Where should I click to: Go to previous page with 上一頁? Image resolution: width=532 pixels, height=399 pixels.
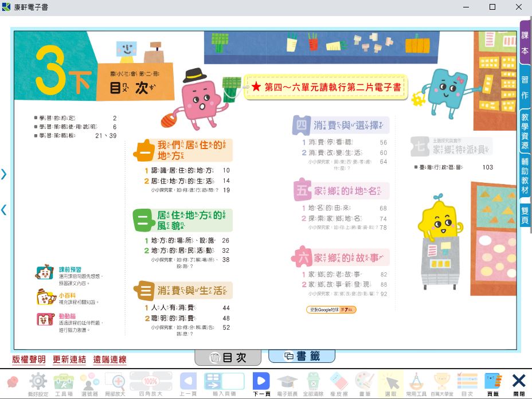pyautogui.click(x=188, y=384)
